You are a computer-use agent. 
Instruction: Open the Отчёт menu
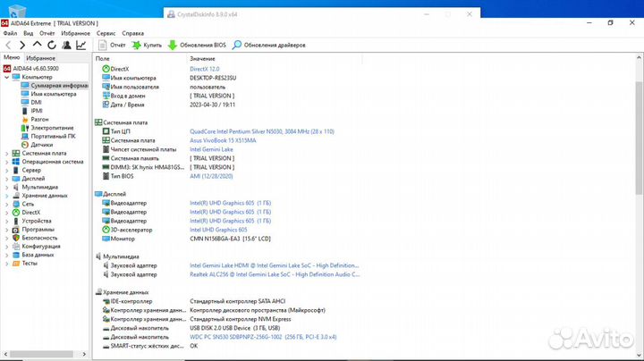(x=47, y=33)
